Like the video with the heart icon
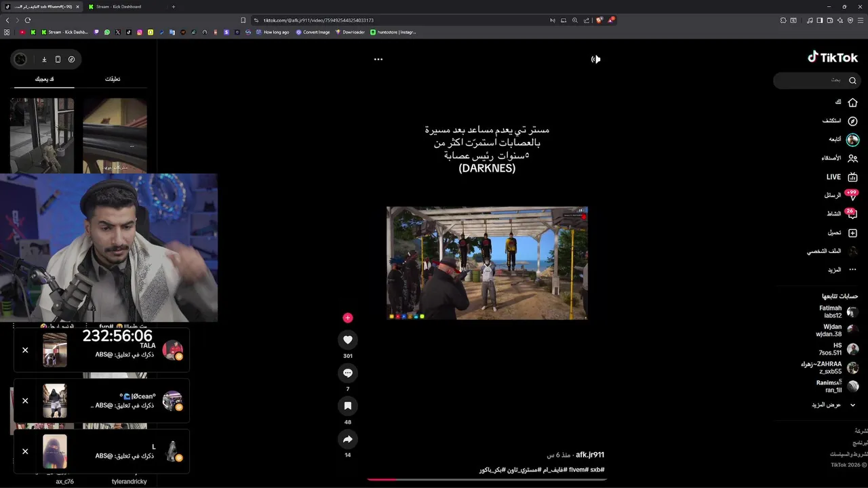Screen dimensions: 868x488 348,340
